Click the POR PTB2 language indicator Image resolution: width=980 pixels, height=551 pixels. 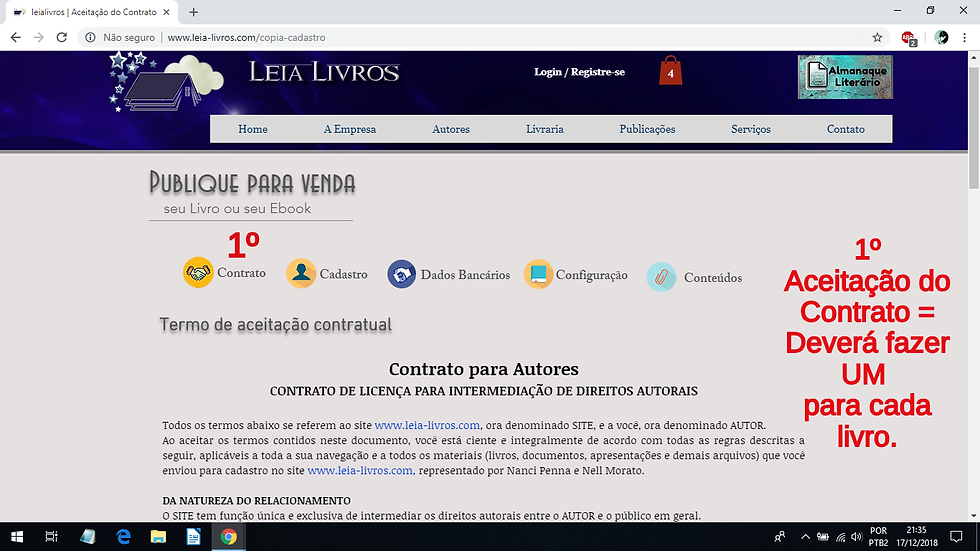878,537
